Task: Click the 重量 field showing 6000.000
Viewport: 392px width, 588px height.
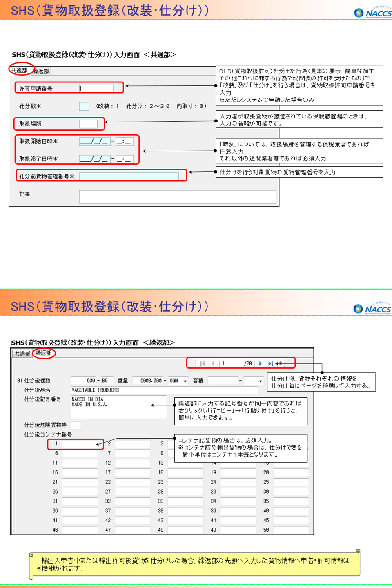Action: tap(148, 381)
